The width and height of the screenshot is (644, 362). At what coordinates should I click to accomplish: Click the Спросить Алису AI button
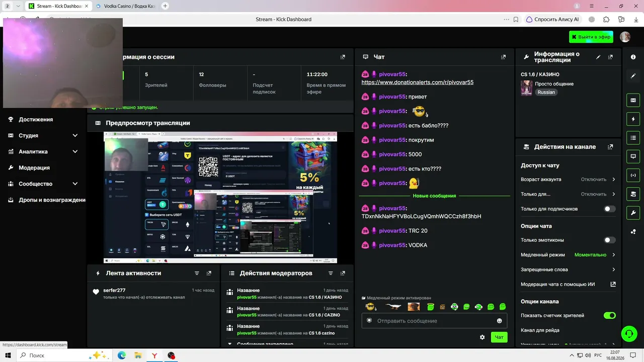click(552, 20)
